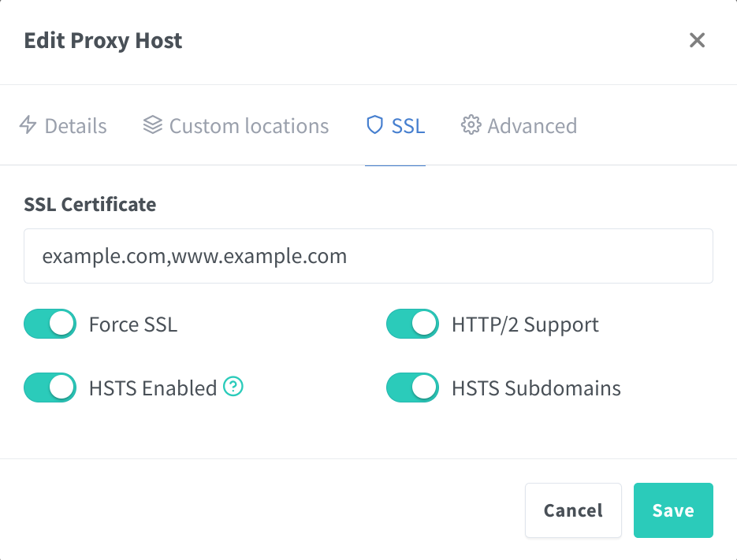The height and width of the screenshot is (560, 737).
Task: Click the gear icon beside Advanced
Action: point(471,125)
